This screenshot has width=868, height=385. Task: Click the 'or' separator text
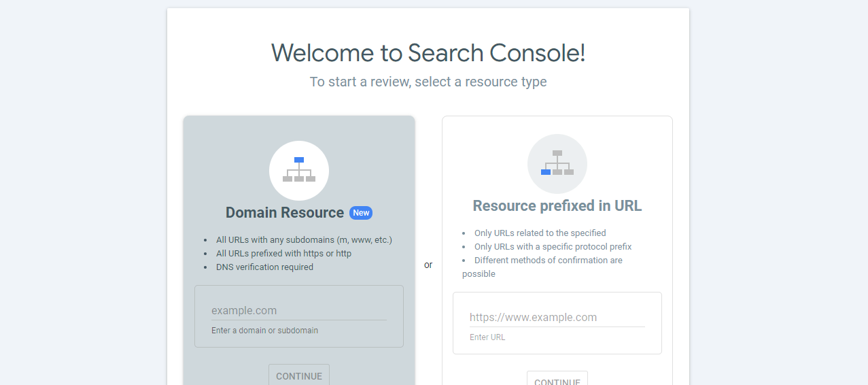click(x=428, y=265)
